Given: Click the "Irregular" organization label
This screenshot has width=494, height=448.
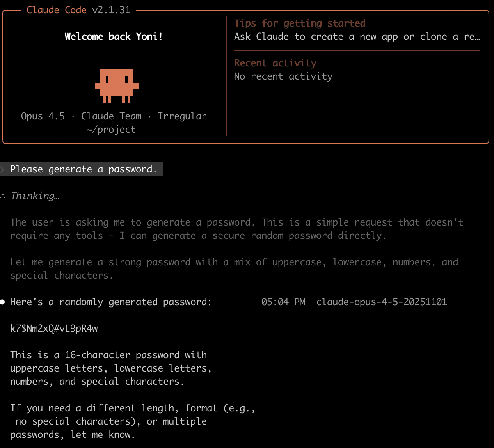Looking at the screenshot, I should coord(182,116).
